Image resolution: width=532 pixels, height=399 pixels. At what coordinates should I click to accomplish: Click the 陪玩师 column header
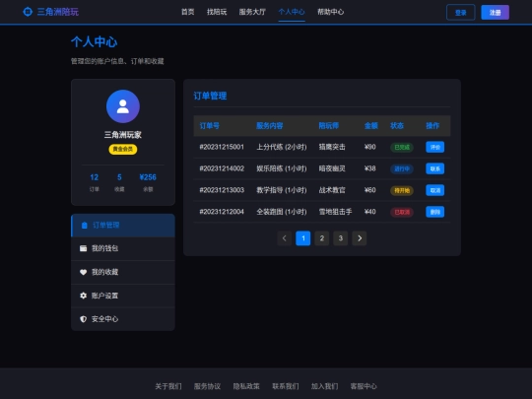pos(328,126)
